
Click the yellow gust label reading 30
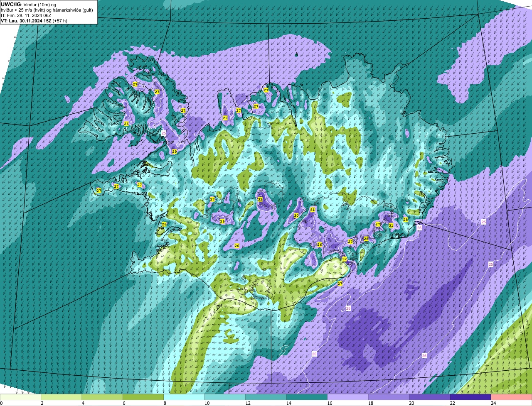296,215
